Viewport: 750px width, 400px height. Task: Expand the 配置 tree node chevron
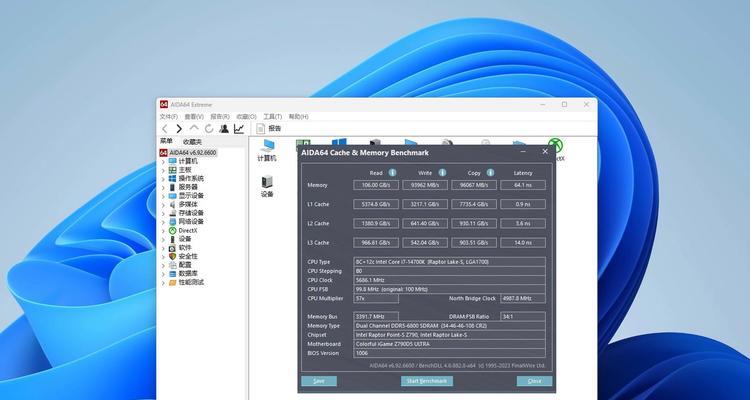(163, 265)
